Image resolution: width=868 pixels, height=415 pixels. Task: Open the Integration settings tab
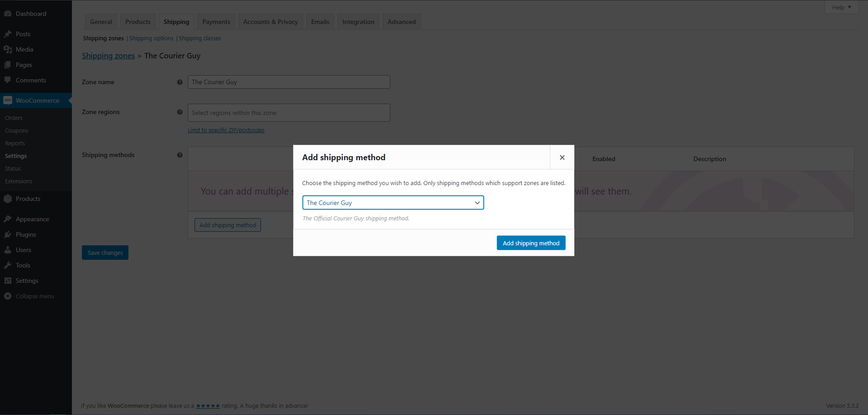(358, 22)
